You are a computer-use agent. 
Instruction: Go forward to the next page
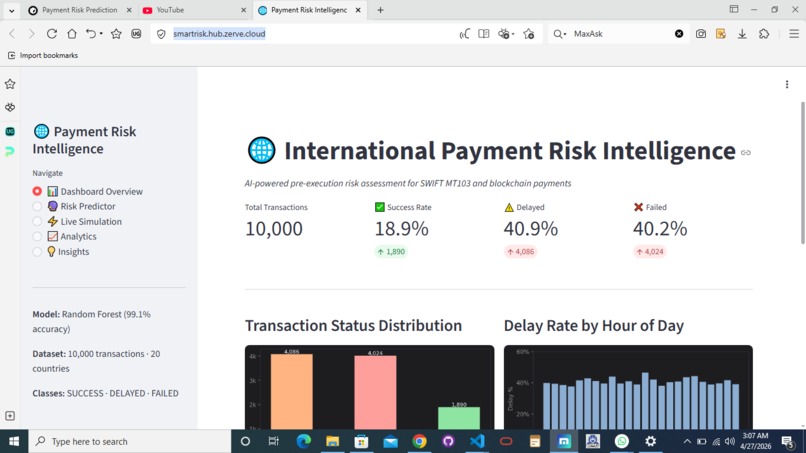point(31,34)
